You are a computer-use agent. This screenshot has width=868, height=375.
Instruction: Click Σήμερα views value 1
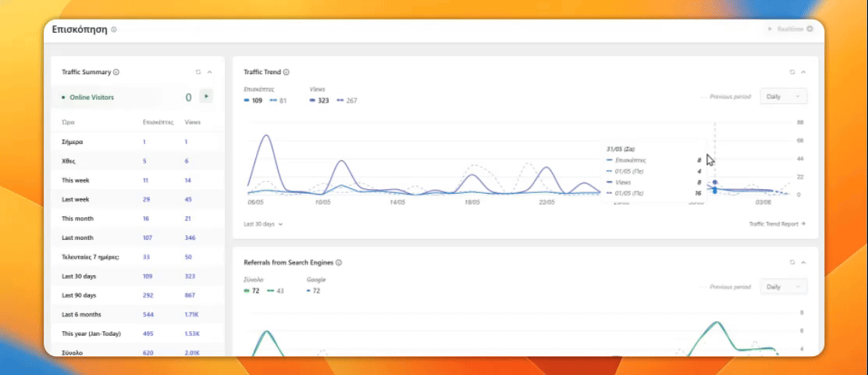pyautogui.click(x=186, y=142)
